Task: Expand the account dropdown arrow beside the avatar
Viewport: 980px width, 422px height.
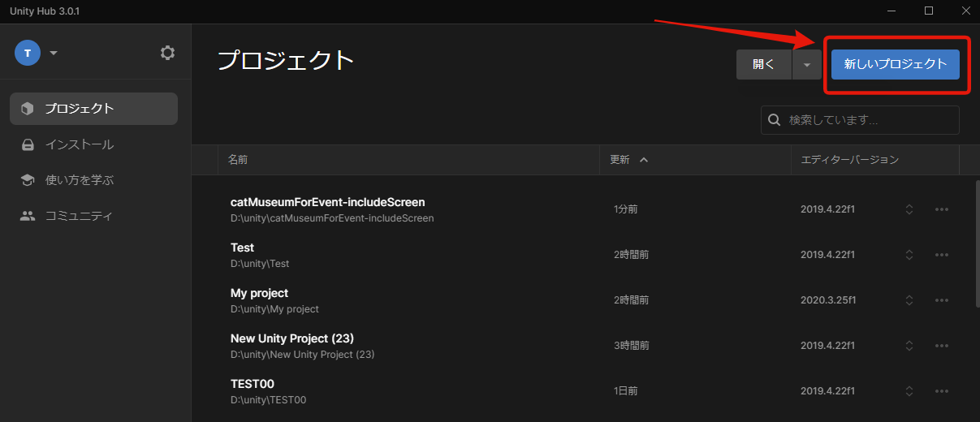Action: coord(54,54)
